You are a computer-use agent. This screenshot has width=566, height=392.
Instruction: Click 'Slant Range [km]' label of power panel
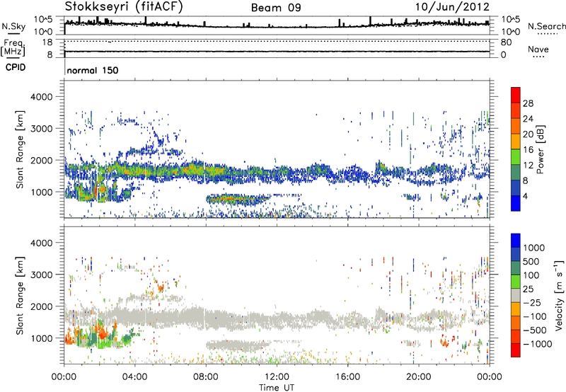pyautogui.click(x=21, y=149)
